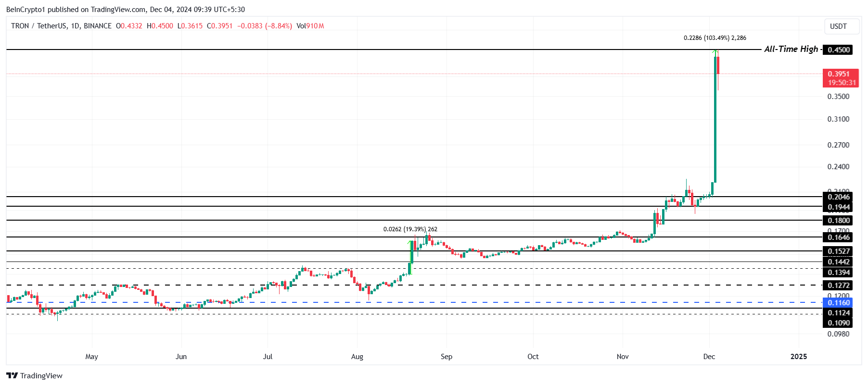Click the TradingView logo at bottom left
This screenshot has width=868, height=386.
coord(34,376)
